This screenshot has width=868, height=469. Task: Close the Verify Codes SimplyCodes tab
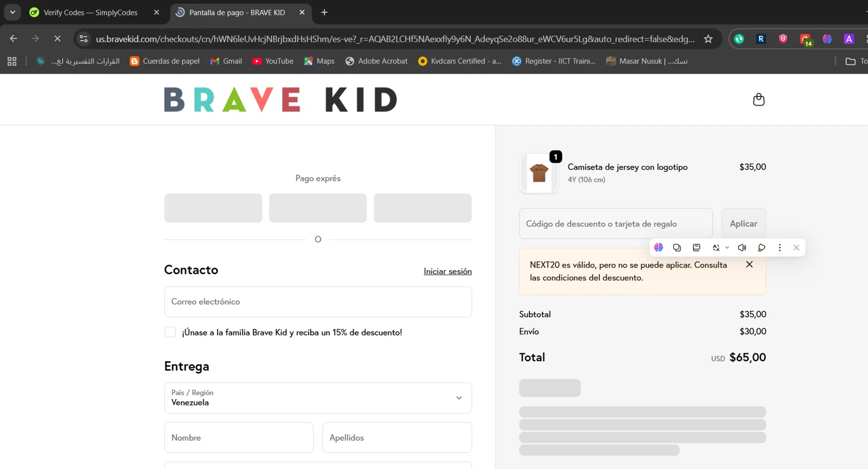(x=157, y=12)
